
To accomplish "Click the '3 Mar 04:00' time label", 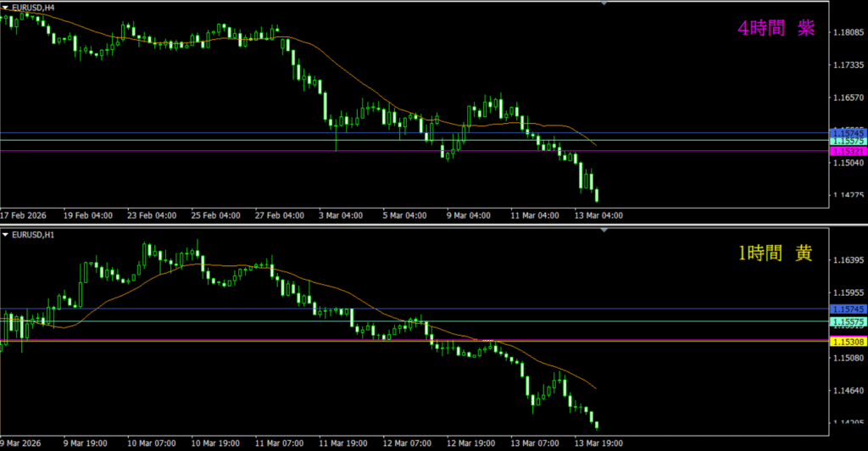I will click(341, 215).
